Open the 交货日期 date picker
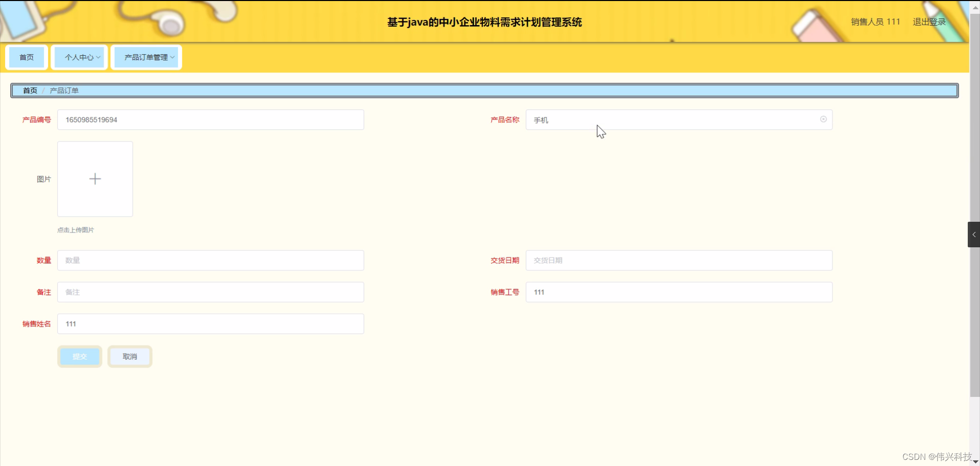 point(679,260)
